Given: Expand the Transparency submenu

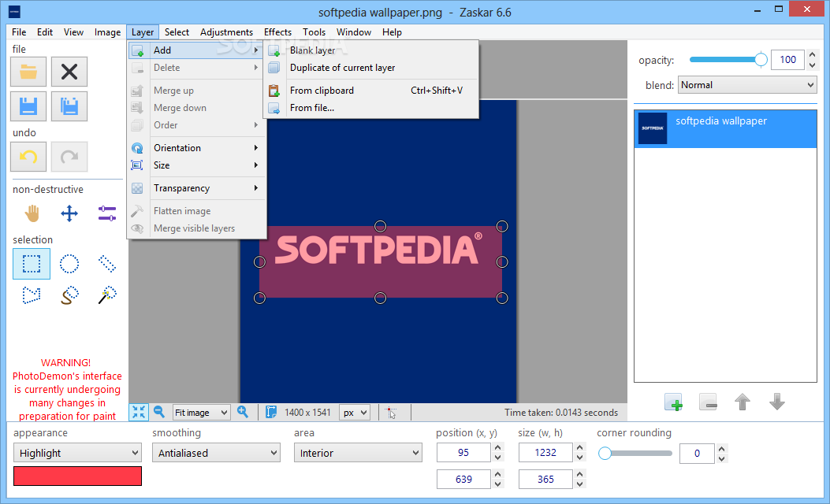Looking at the screenshot, I should click(195, 188).
